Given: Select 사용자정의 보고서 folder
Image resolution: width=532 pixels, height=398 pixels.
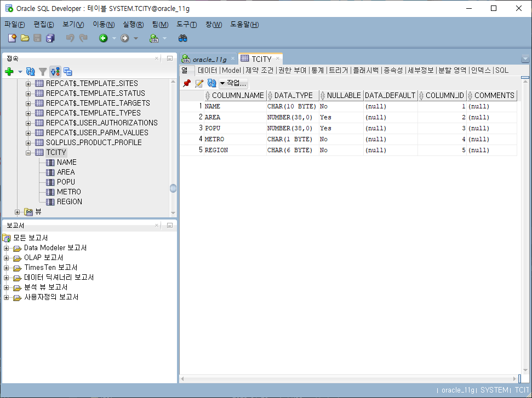Looking at the screenshot, I should (52, 297).
